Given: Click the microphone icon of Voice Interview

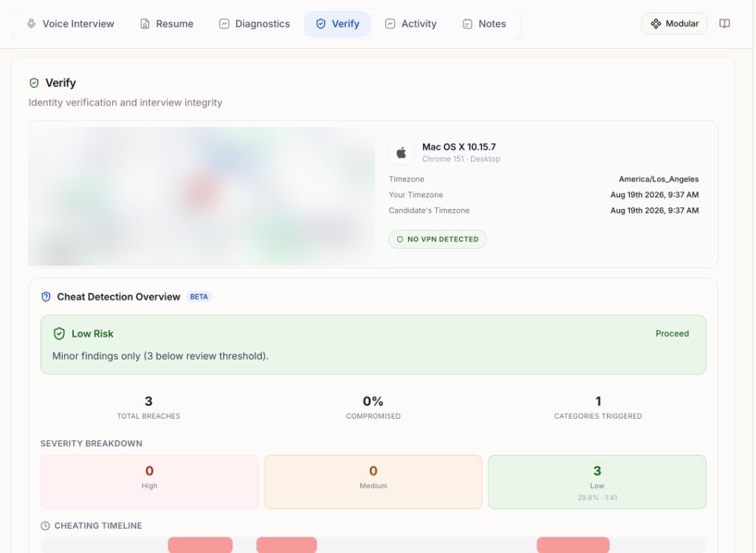Looking at the screenshot, I should [x=31, y=24].
